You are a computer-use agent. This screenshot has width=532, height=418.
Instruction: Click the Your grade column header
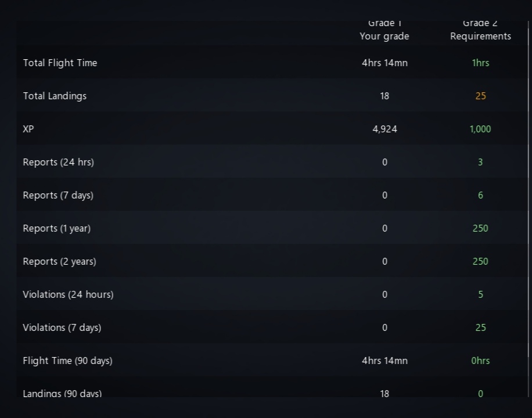tap(384, 37)
